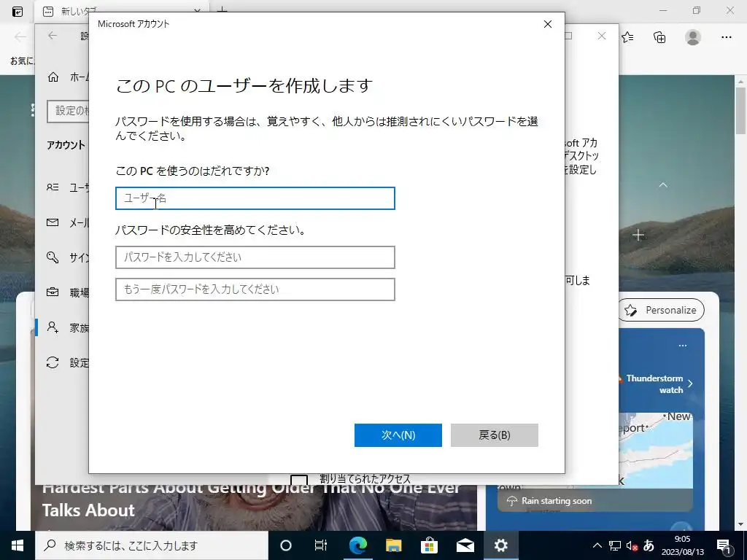Image resolution: width=747 pixels, height=560 pixels.
Task: Open Edge tab actions menu icon
Action: [18, 12]
